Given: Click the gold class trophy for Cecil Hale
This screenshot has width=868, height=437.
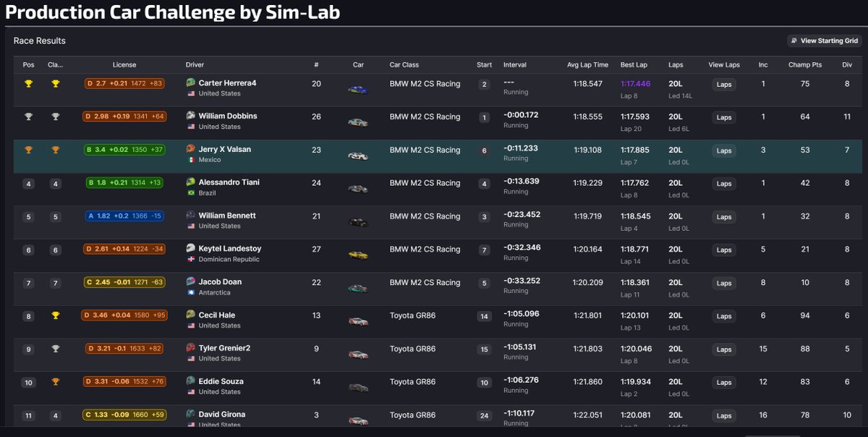Looking at the screenshot, I should point(56,316).
